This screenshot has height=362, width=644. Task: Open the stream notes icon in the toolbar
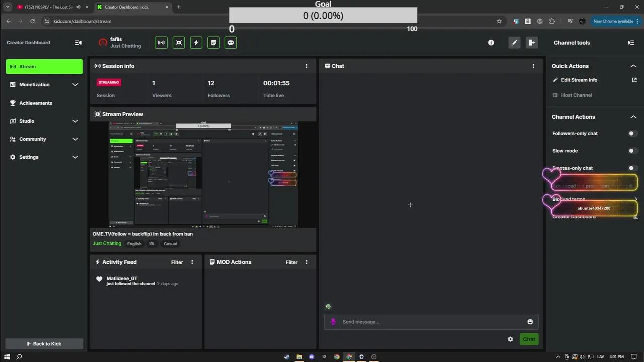[213, 42]
